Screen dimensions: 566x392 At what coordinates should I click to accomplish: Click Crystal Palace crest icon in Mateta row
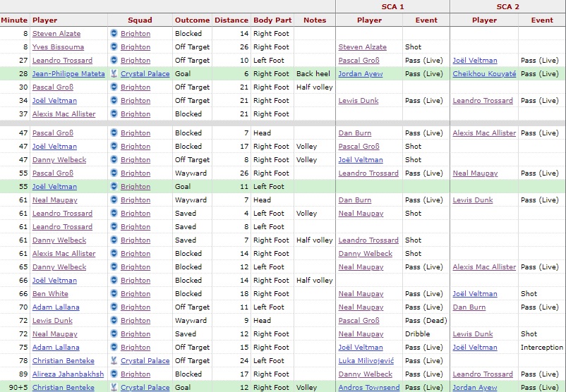point(114,73)
